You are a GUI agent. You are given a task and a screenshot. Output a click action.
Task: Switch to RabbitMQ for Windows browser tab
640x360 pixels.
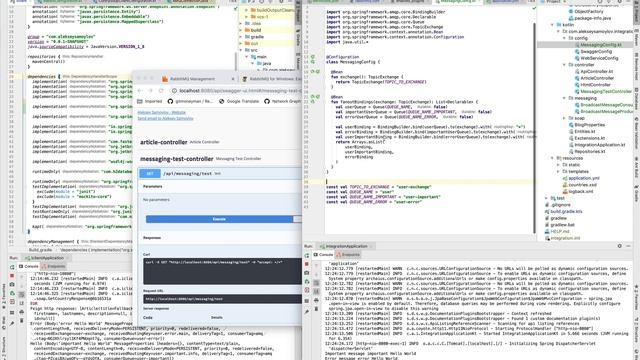tap(272, 79)
